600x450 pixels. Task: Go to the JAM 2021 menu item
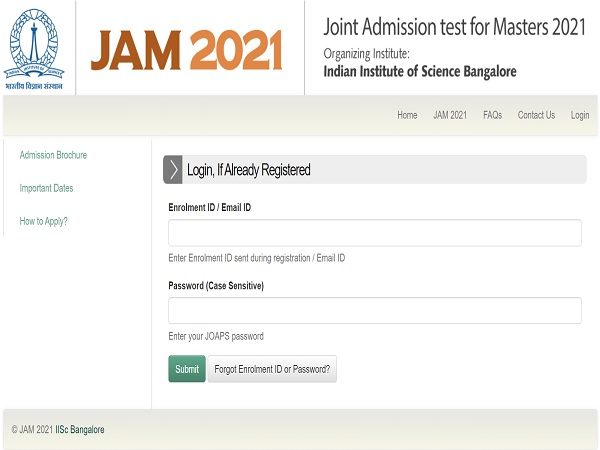(450, 115)
